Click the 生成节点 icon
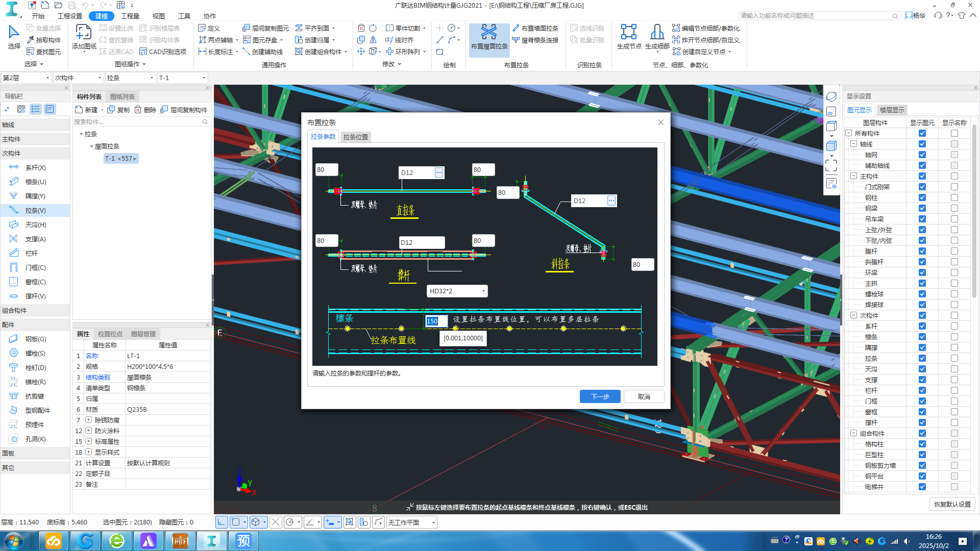This screenshot has height=551, width=980. coord(628,33)
